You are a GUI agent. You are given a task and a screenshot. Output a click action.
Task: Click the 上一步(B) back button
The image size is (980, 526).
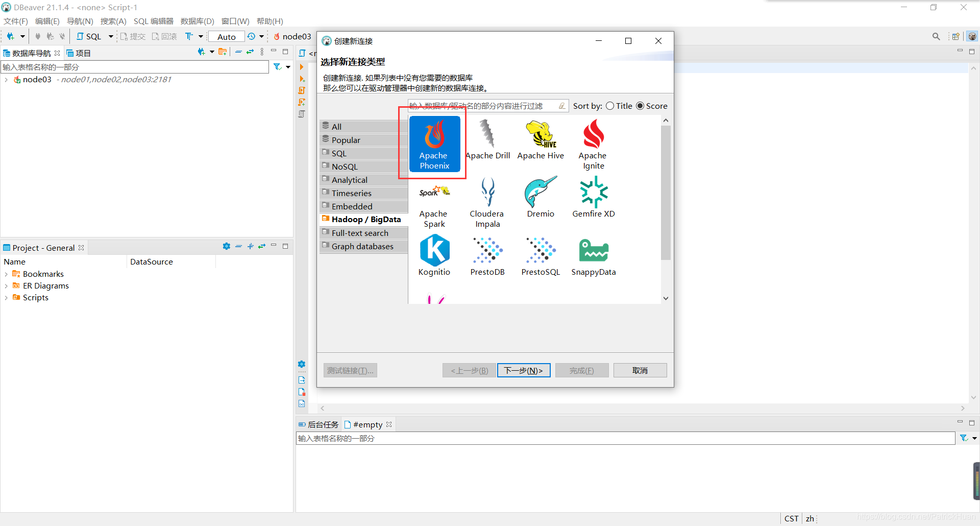click(x=469, y=370)
